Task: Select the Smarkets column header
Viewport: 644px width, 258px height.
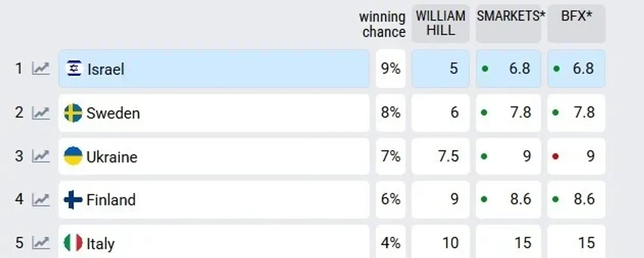Action: (508, 24)
